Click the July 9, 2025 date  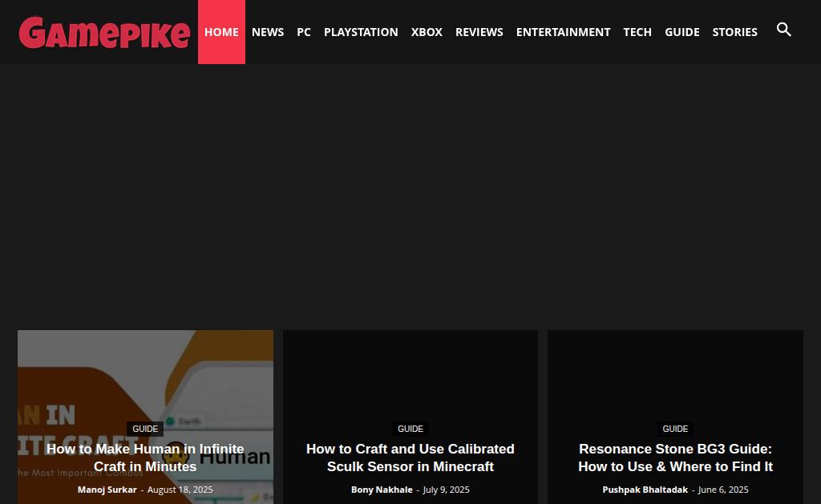(x=446, y=490)
